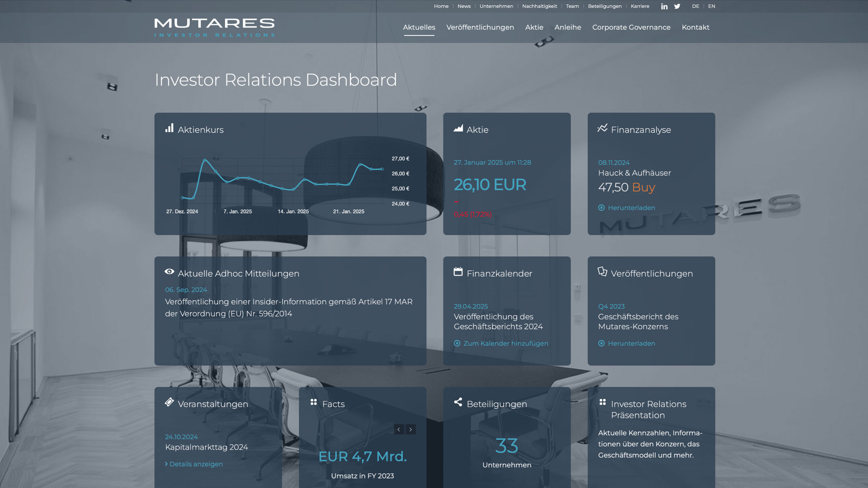Click the Adhoc Mitteilungen eye icon

[x=169, y=271]
